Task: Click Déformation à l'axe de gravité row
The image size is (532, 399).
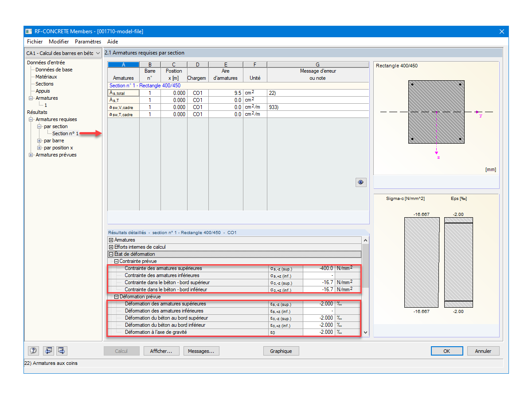Action: click(235, 332)
